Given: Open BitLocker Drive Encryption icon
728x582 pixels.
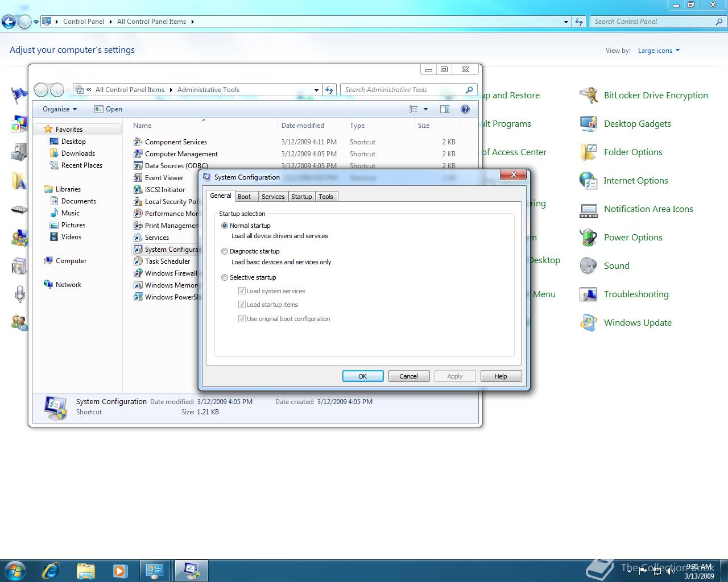Looking at the screenshot, I should 588,95.
